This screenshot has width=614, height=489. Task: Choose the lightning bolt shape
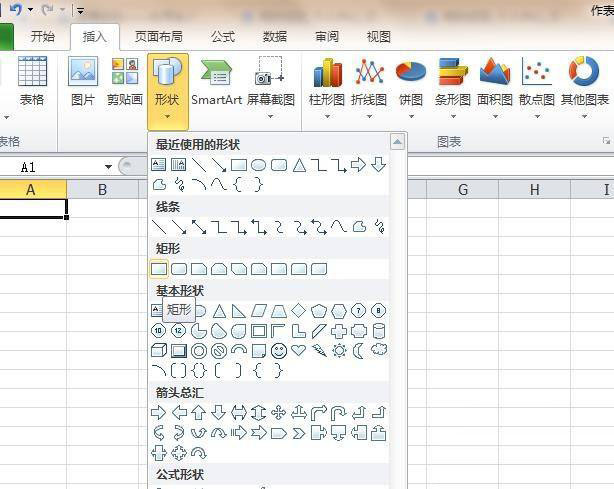click(319, 351)
